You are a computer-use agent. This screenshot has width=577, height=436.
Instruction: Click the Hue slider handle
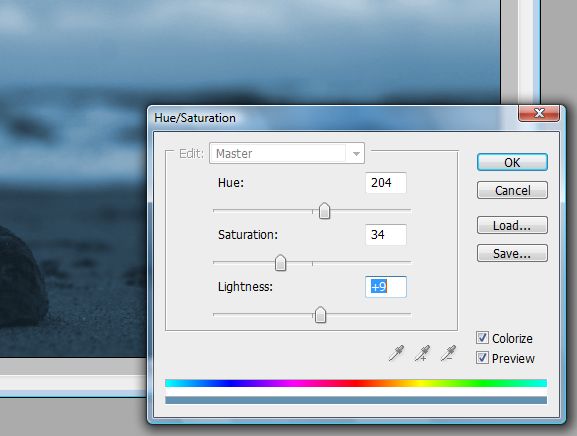click(x=324, y=211)
